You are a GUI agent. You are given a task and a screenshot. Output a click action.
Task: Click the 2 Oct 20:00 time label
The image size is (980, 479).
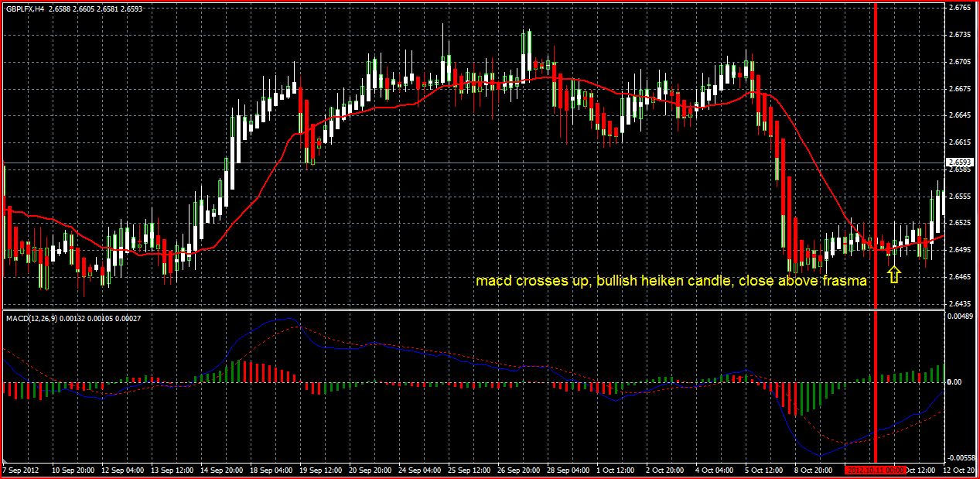click(667, 470)
